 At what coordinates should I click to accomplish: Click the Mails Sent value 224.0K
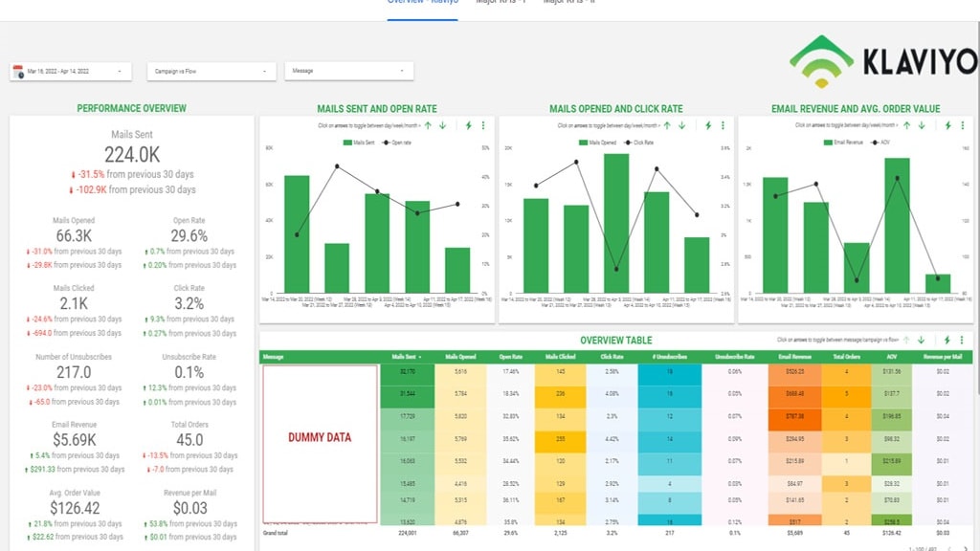coord(132,154)
